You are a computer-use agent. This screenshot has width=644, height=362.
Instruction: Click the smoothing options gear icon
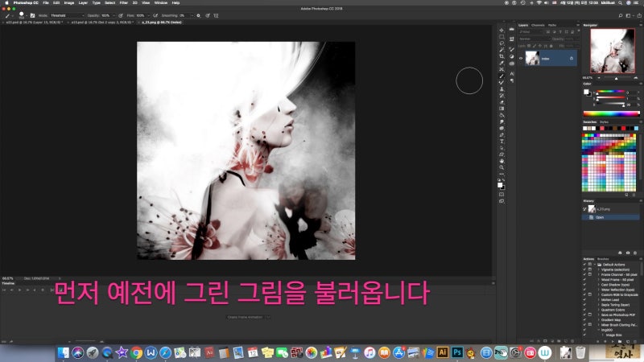[x=198, y=15]
